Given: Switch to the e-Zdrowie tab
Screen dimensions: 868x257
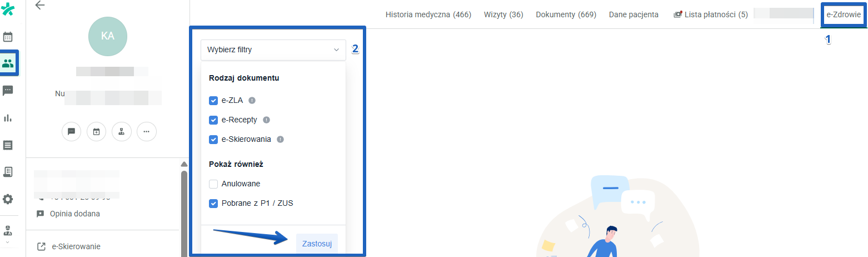Looking at the screenshot, I should [x=844, y=14].
